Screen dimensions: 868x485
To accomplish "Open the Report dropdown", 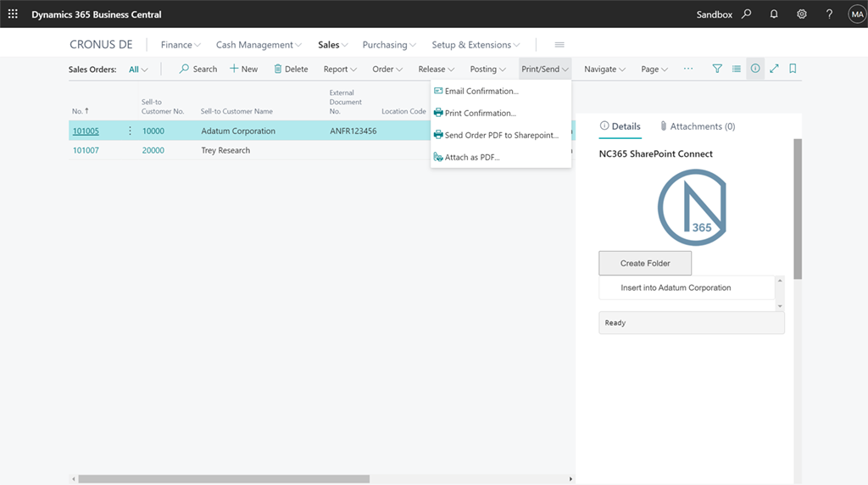I will point(340,69).
